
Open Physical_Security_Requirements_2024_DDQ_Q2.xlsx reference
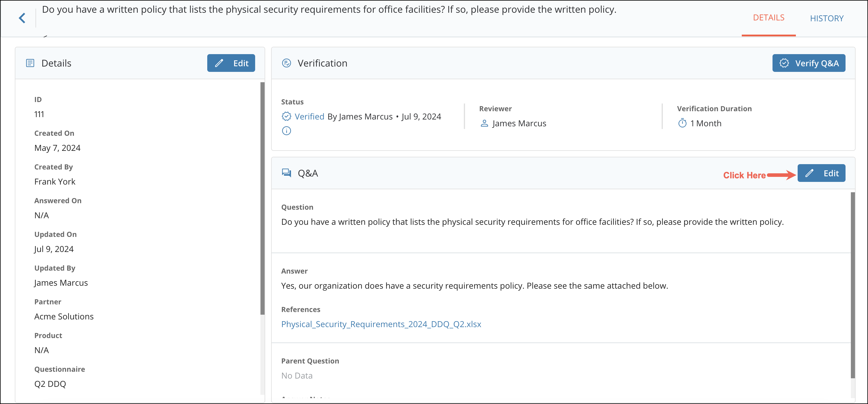point(381,324)
